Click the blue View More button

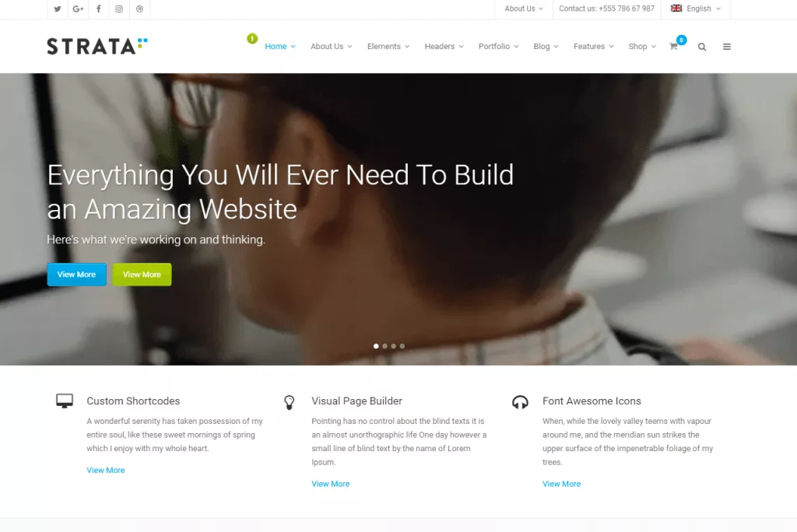[x=77, y=275]
